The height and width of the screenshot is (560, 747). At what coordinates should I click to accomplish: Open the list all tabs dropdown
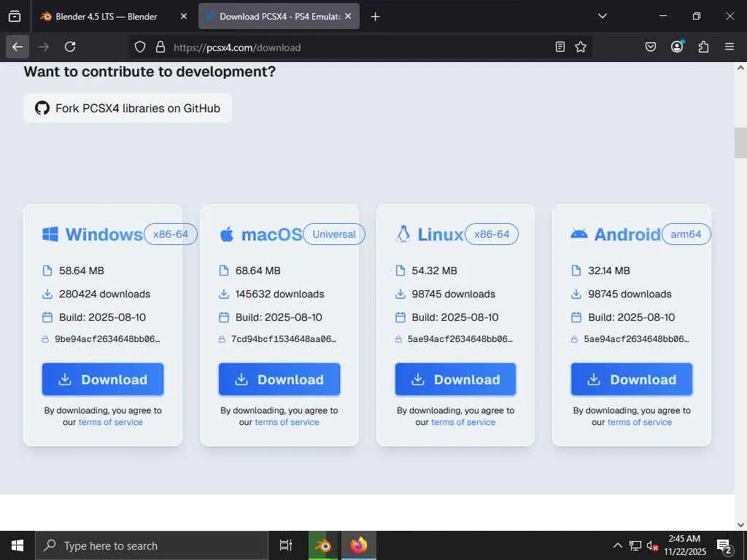602,16
